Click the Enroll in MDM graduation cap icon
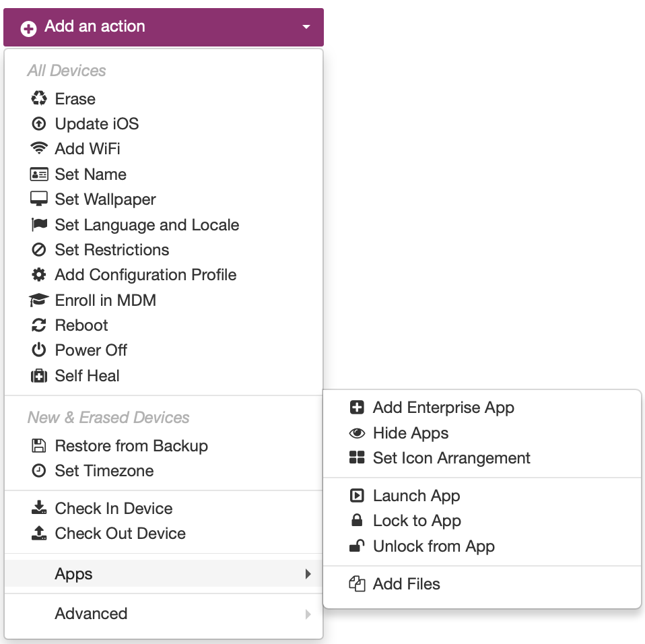Viewport: 645px width, 644px height. click(x=38, y=300)
